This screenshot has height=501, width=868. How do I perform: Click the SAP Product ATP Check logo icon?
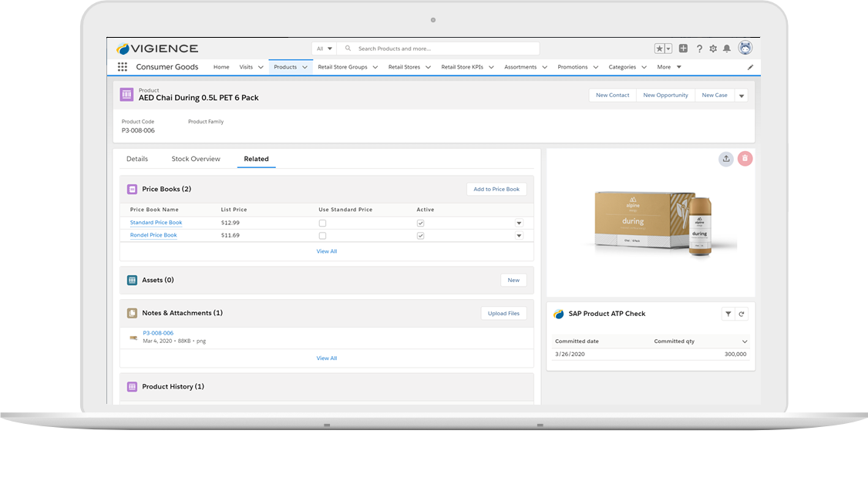click(559, 314)
